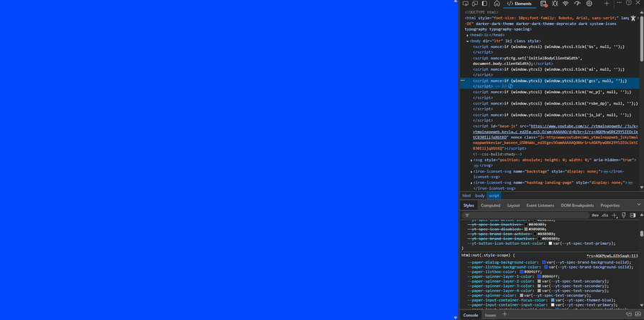Select the css-build:shady comment node
The height and width of the screenshot is (320, 644).
(497, 154)
